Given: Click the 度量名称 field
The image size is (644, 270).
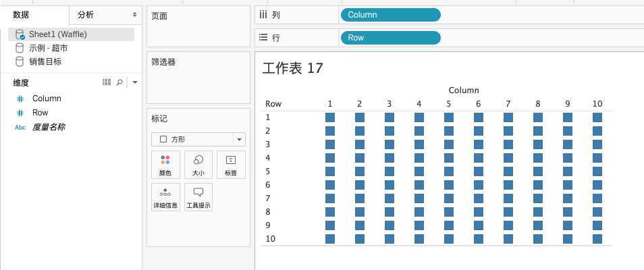Looking at the screenshot, I should pos(48,127).
